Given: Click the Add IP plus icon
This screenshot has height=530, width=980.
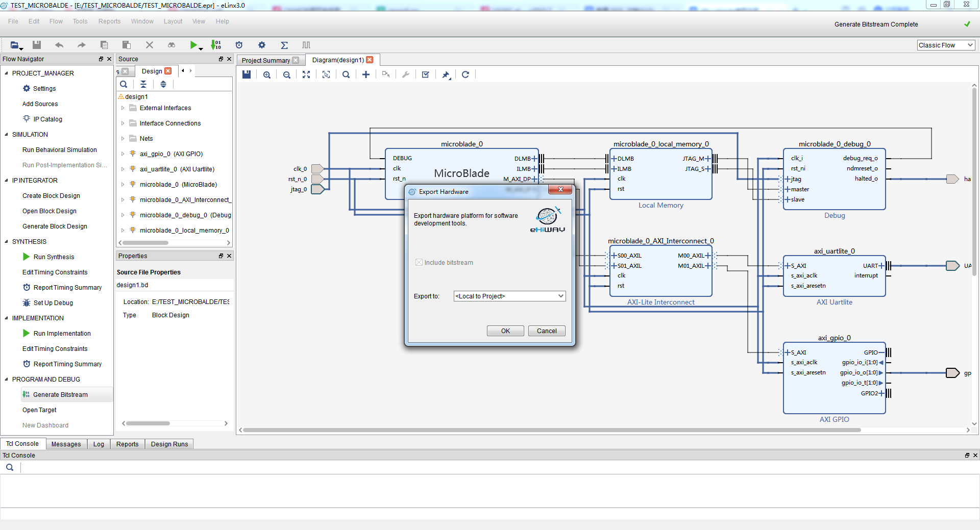Looking at the screenshot, I should click(x=365, y=74).
